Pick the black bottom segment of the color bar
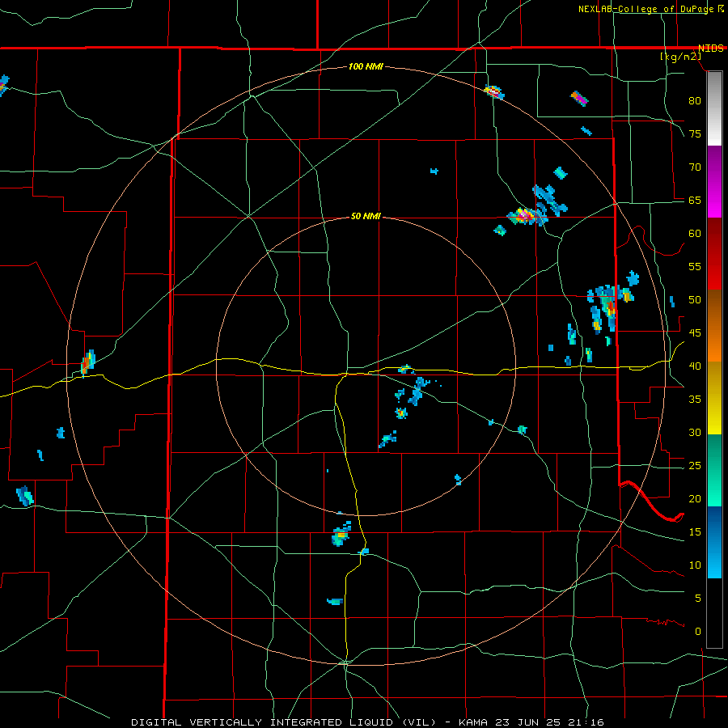This screenshot has width=728, height=728. [x=714, y=613]
